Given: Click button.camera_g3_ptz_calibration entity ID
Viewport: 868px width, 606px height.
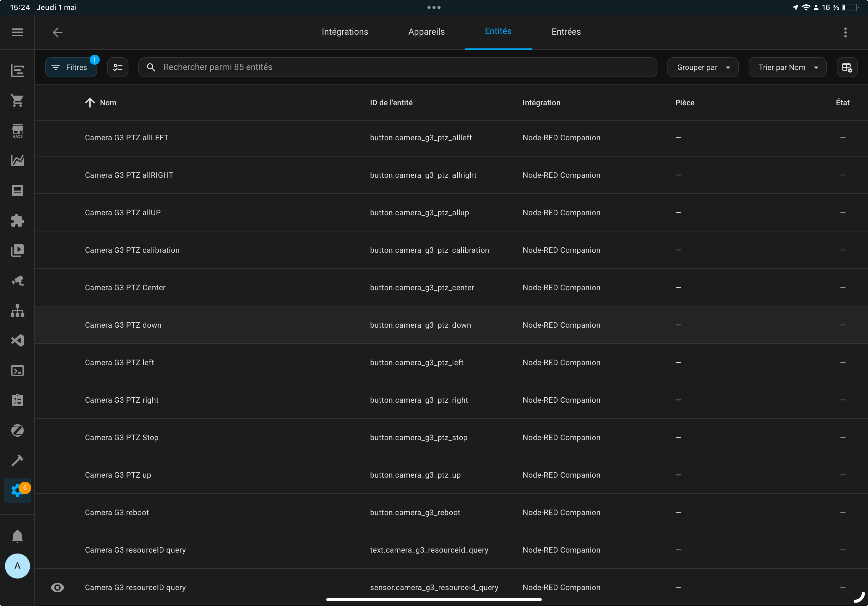Looking at the screenshot, I should pyautogui.click(x=429, y=250).
